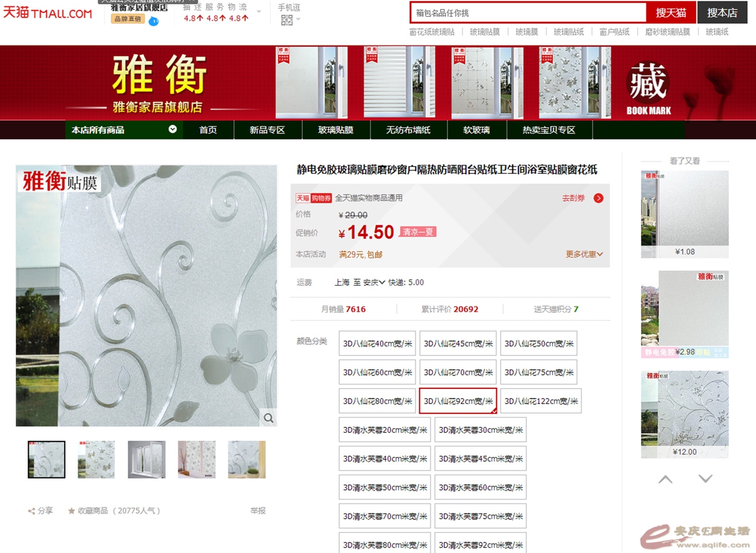Select the third product thumbnail showing a window
Image resolution: width=756 pixels, height=553 pixels.
(x=146, y=460)
